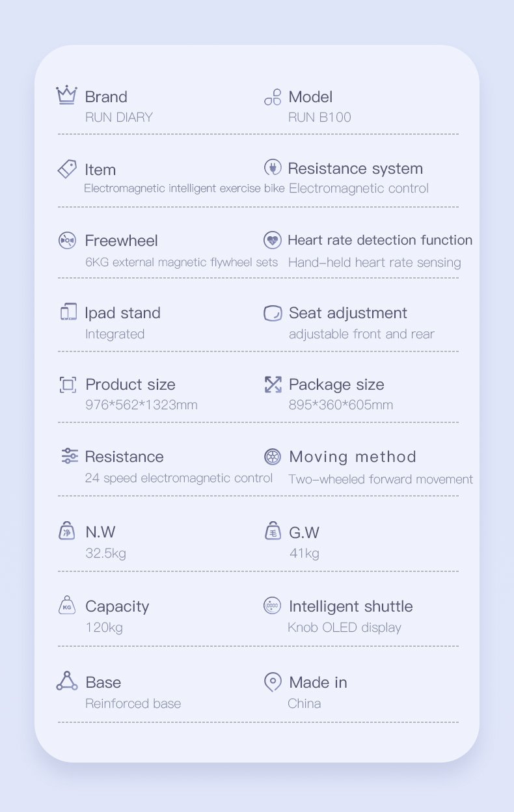Click the Product size frame icon
The width and height of the screenshot is (514, 812).
pos(68,385)
